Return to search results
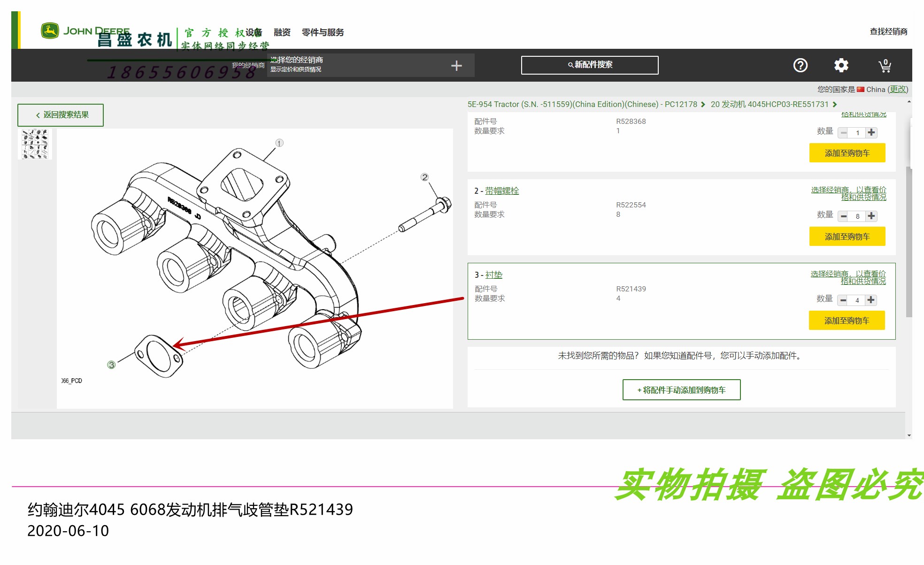 [x=61, y=115]
